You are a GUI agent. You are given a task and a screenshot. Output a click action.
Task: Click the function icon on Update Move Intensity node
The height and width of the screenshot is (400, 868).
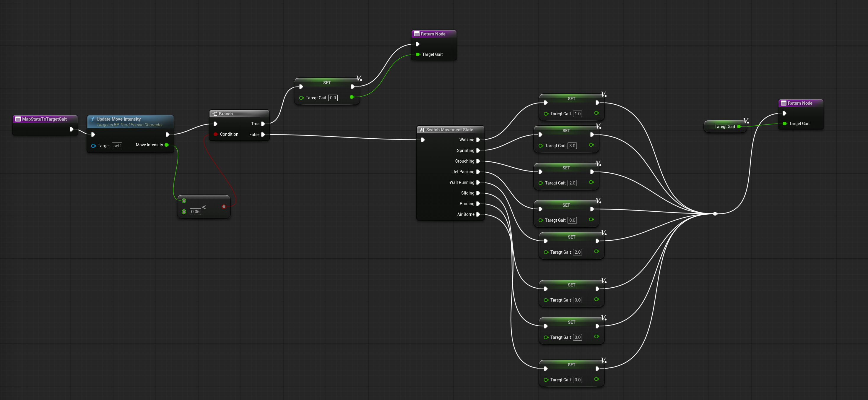[92, 119]
